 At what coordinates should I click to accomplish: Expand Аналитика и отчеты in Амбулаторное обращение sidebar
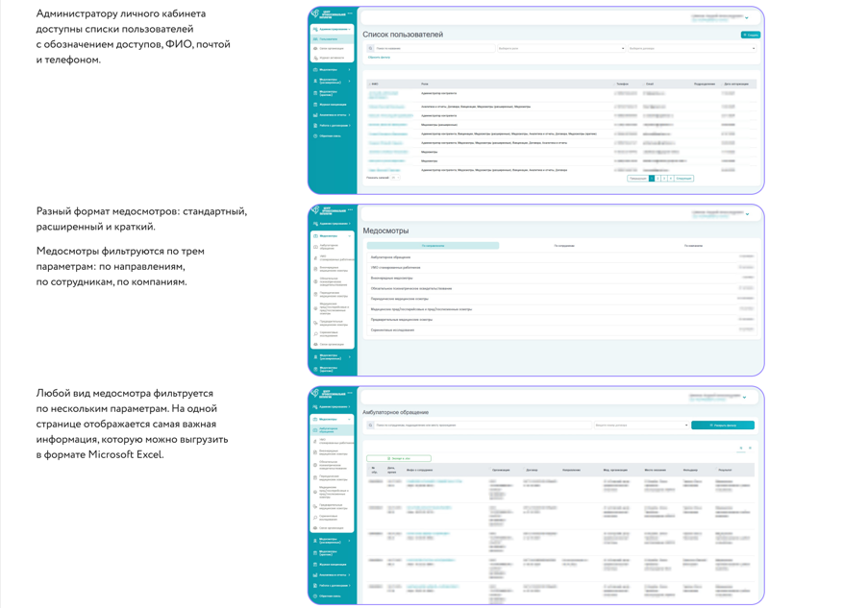349,574
